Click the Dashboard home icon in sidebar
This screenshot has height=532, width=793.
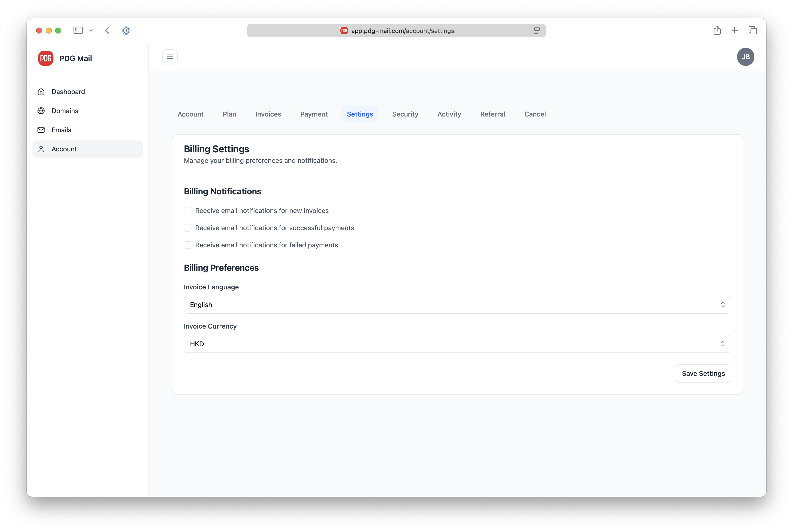tap(41, 92)
